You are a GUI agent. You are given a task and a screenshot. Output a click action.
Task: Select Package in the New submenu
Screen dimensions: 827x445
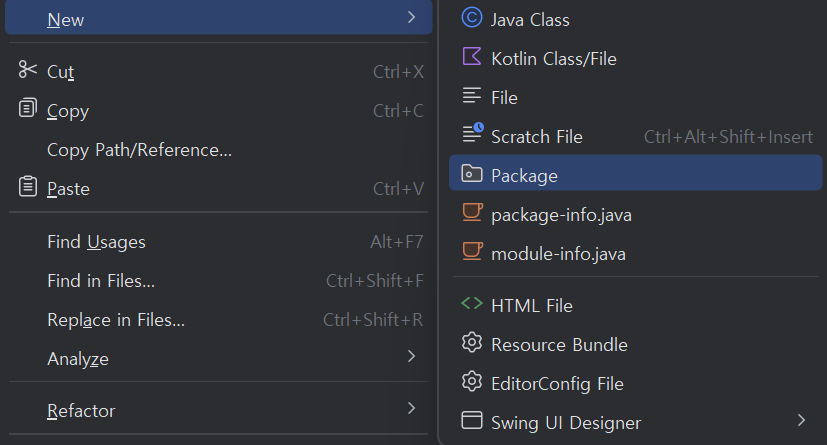pyautogui.click(x=635, y=173)
